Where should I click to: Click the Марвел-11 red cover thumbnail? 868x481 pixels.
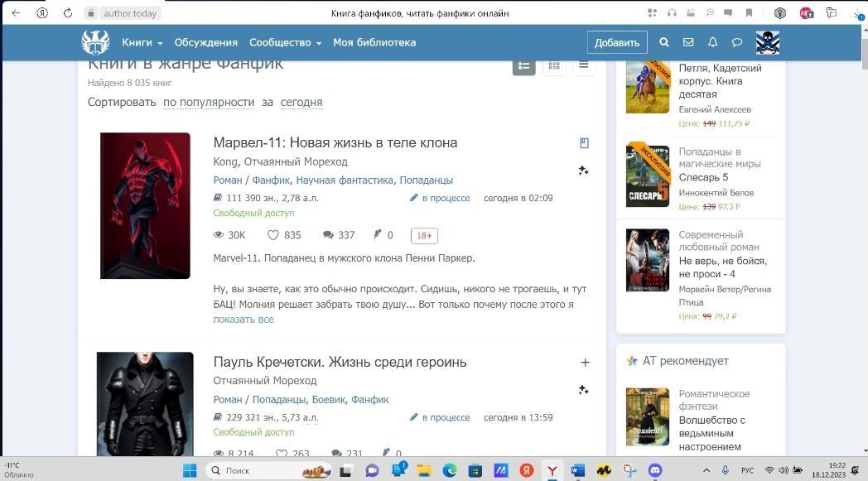coord(145,205)
